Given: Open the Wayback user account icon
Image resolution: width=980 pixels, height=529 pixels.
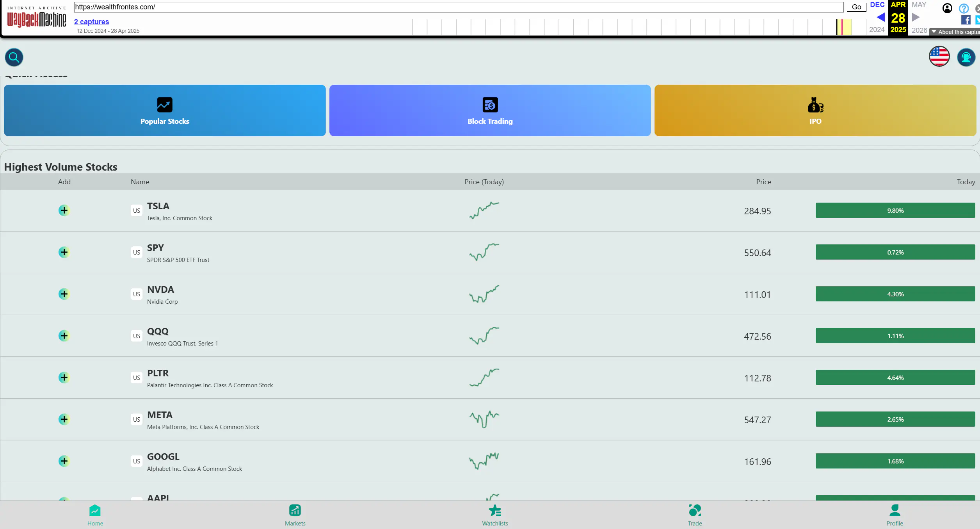Looking at the screenshot, I should 947,8.
